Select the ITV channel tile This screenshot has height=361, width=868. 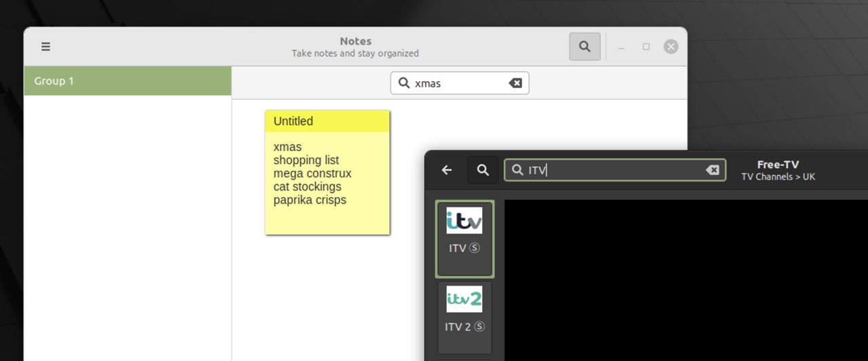tap(465, 239)
